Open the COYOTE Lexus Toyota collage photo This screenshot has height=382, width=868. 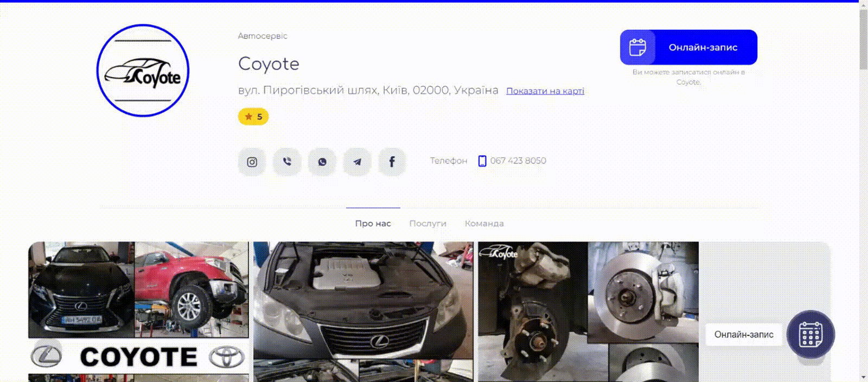[x=139, y=312]
